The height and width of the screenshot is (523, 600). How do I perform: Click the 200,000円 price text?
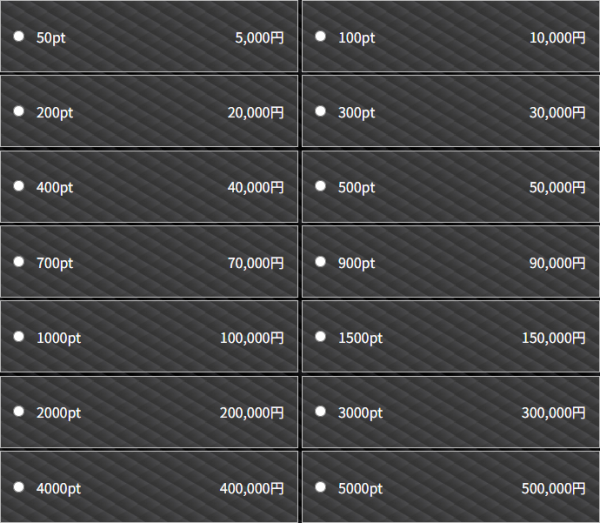(252, 413)
